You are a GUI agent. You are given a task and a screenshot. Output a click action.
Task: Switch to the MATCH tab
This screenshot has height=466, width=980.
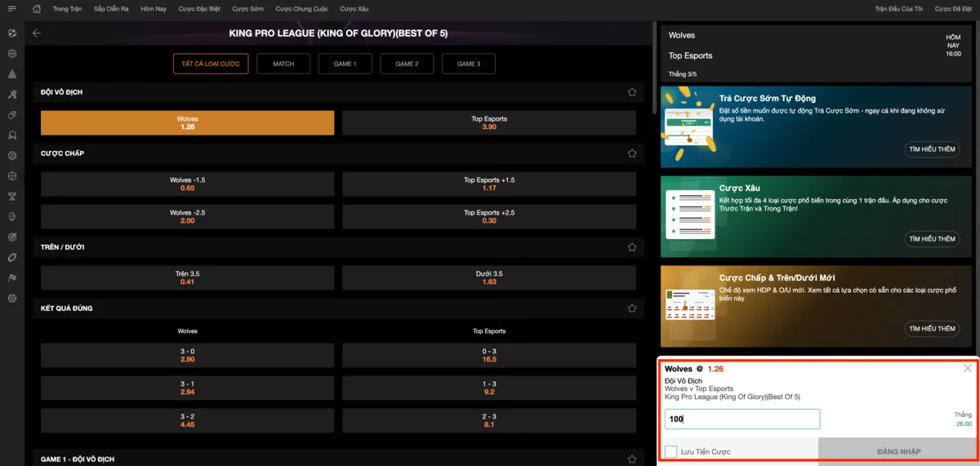pyautogui.click(x=283, y=64)
